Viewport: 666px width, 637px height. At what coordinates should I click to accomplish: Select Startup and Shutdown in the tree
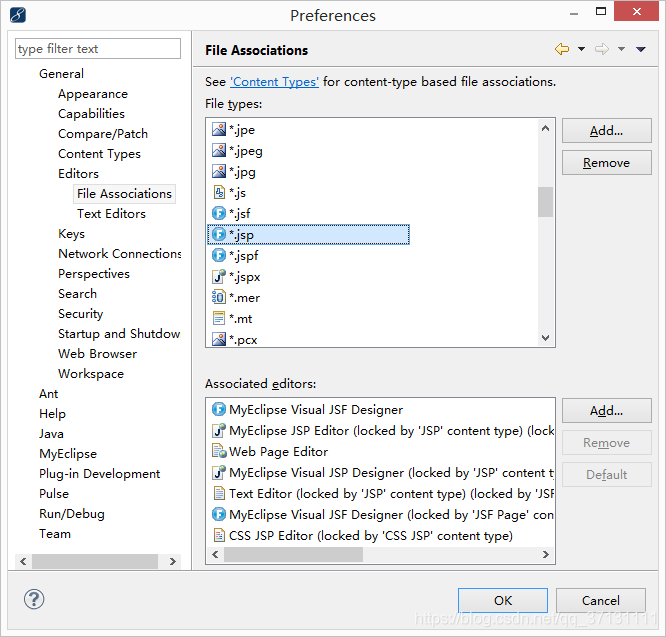(x=119, y=334)
